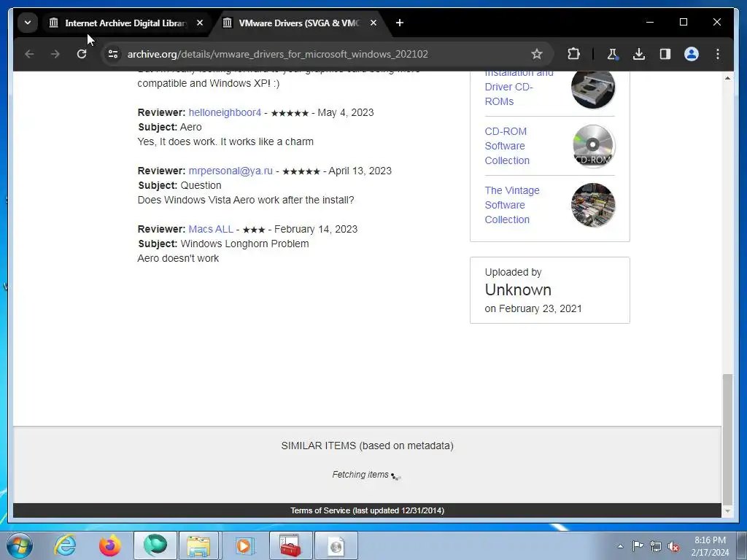This screenshot has width=747, height=560.
Task: View site information icon in address bar
Action: [113, 54]
